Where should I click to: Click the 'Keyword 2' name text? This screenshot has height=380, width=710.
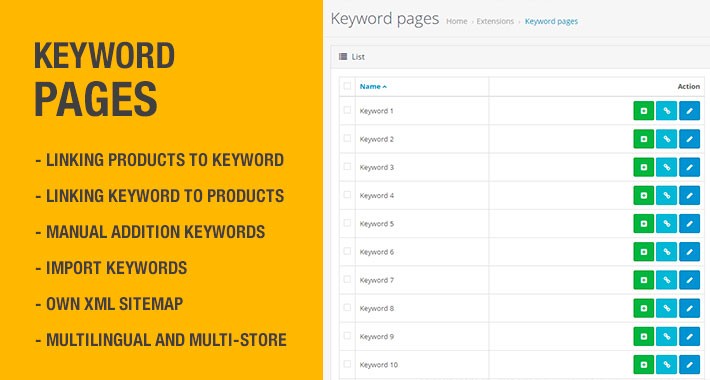377,139
